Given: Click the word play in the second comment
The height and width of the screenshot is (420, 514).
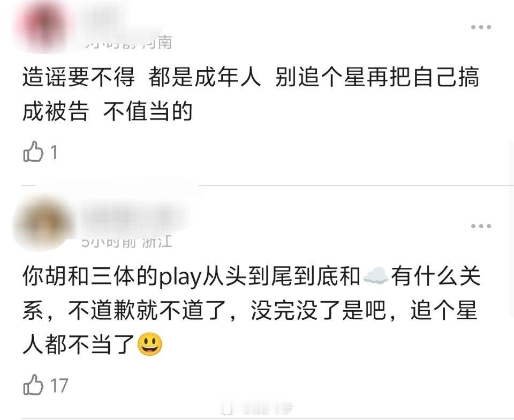Looking at the screenshot, I should tap(180, 277).
